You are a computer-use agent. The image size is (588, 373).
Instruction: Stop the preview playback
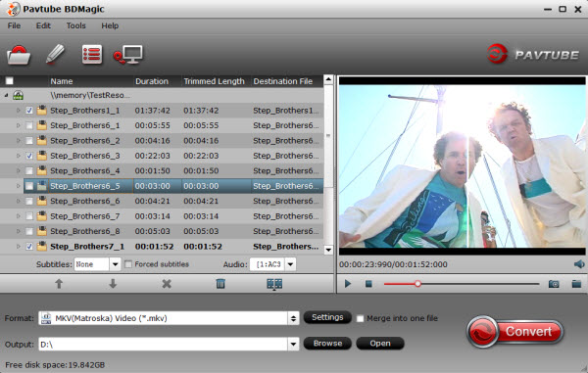click(368, 284)
